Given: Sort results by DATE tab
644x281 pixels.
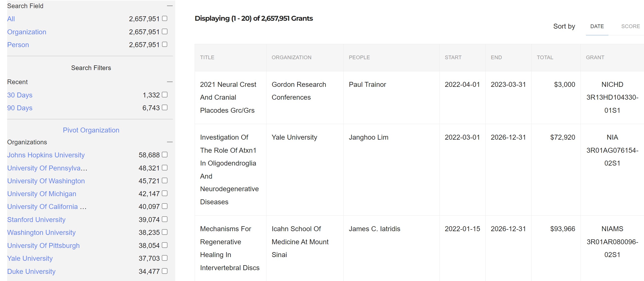Looking at the screenshot, I should tap(597, 26).
